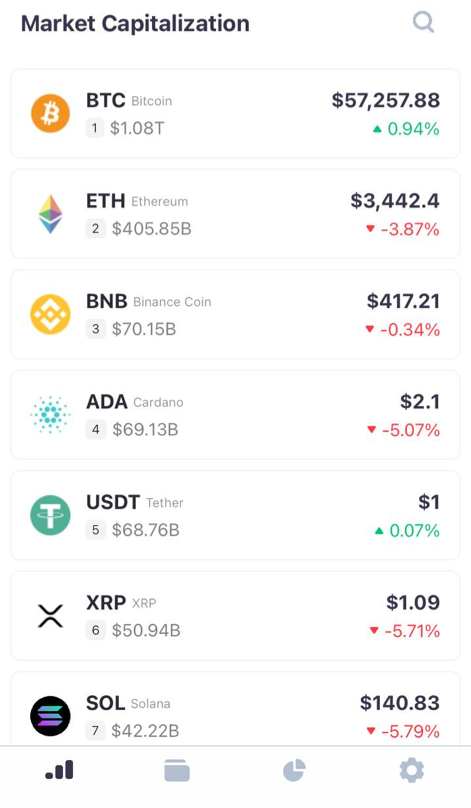Select Ethereum price $3,442.4
The image size is (471, 808).
point(395,200)
